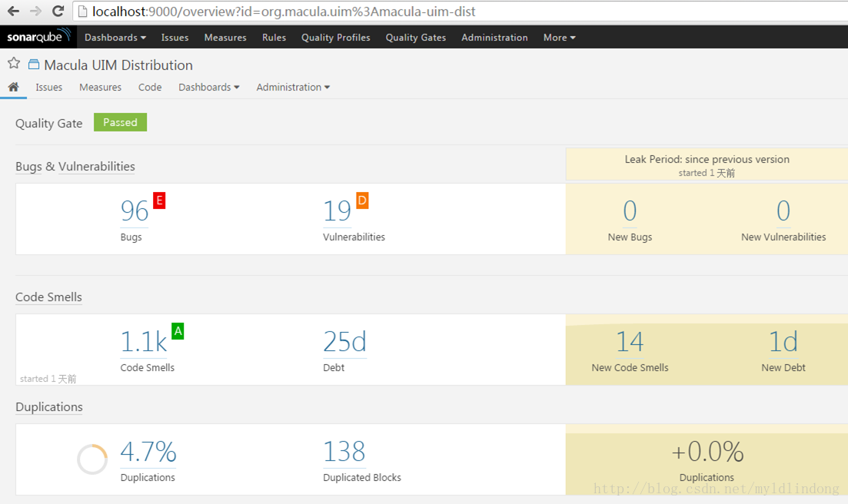Reload the page with refresh icon
Image resolution: width=848 pixels, height=504 pixels.
58,11
